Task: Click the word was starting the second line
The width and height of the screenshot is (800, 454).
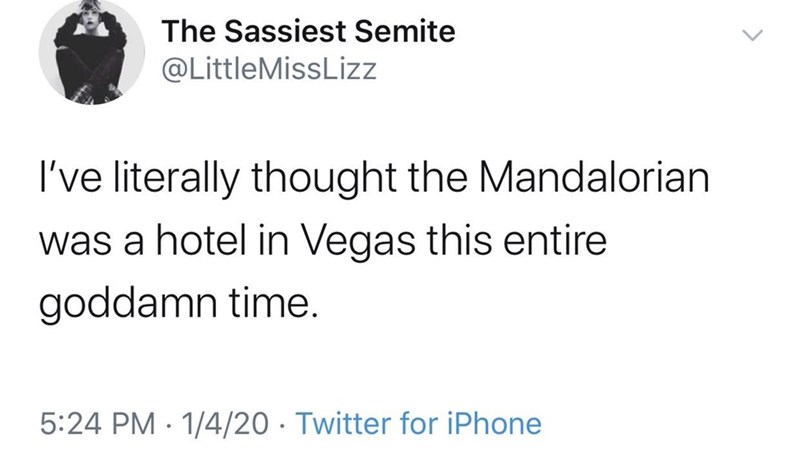Action: point(72,243)
